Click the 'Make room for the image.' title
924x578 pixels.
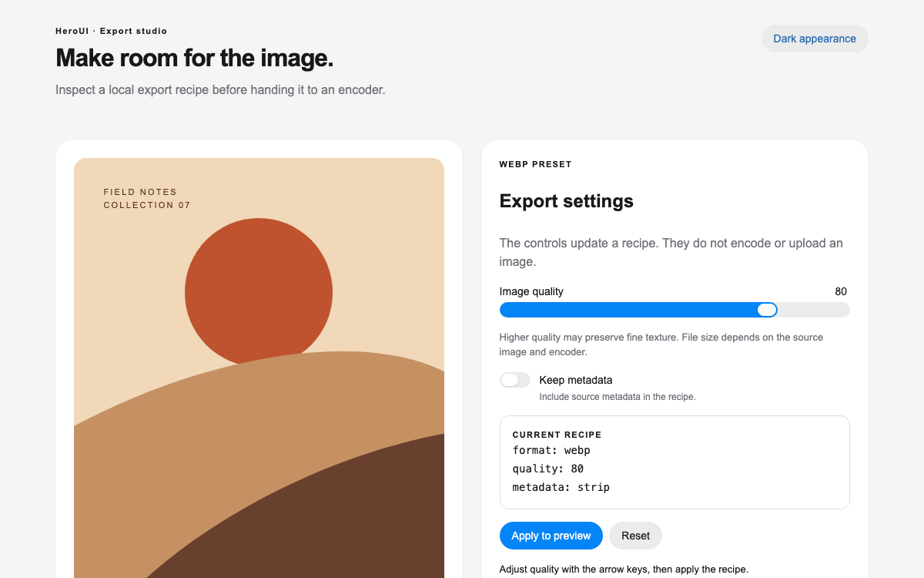(195, 58)
